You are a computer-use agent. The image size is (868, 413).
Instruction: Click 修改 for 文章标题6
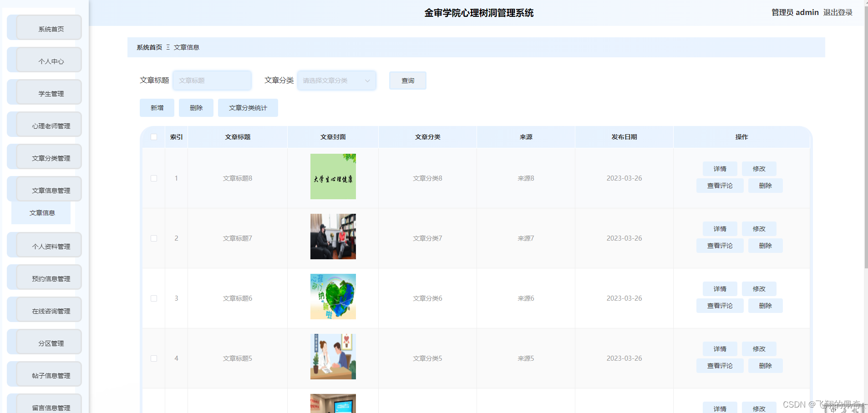759,289
